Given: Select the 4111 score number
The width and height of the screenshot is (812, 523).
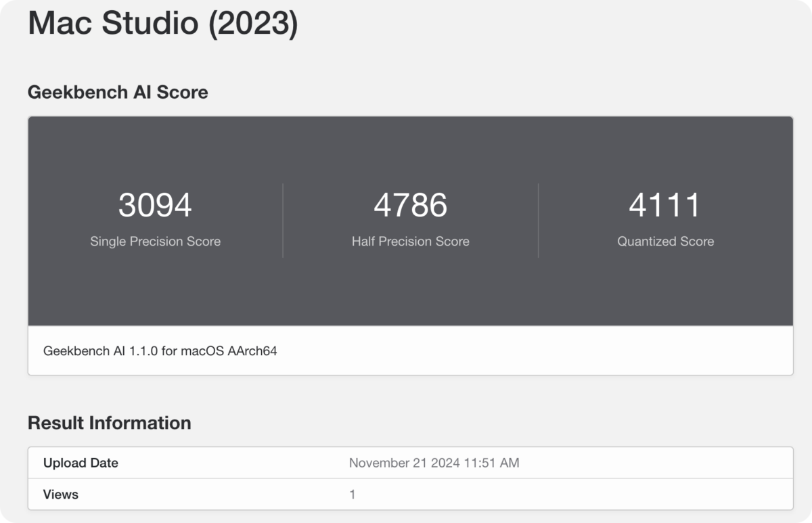Looking at the screenshot, I should pos(664,205).
